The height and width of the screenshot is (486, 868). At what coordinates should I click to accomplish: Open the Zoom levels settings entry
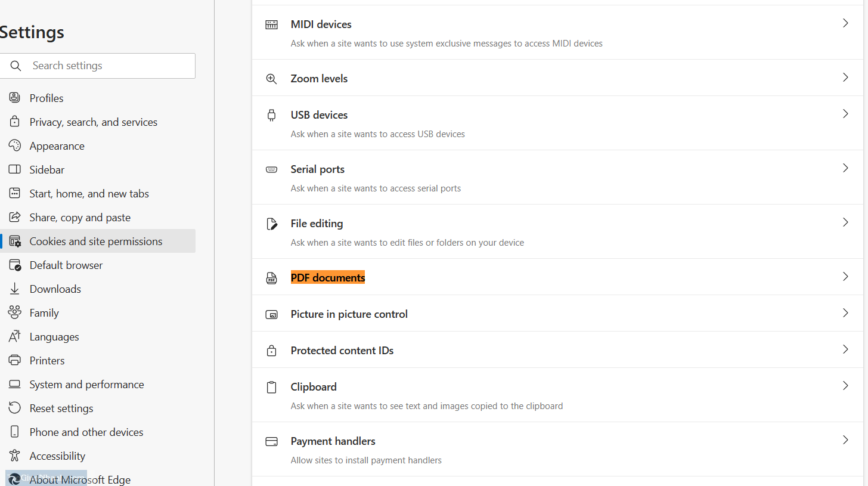[x=319, y=79]
